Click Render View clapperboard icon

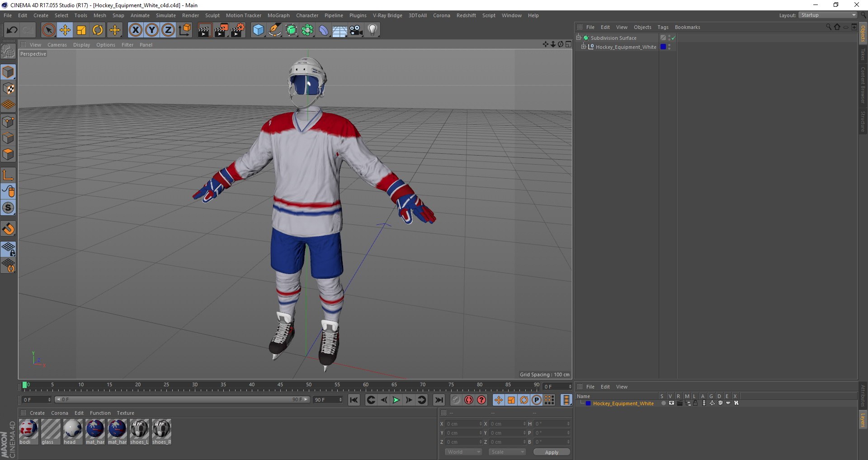(204, 30)
